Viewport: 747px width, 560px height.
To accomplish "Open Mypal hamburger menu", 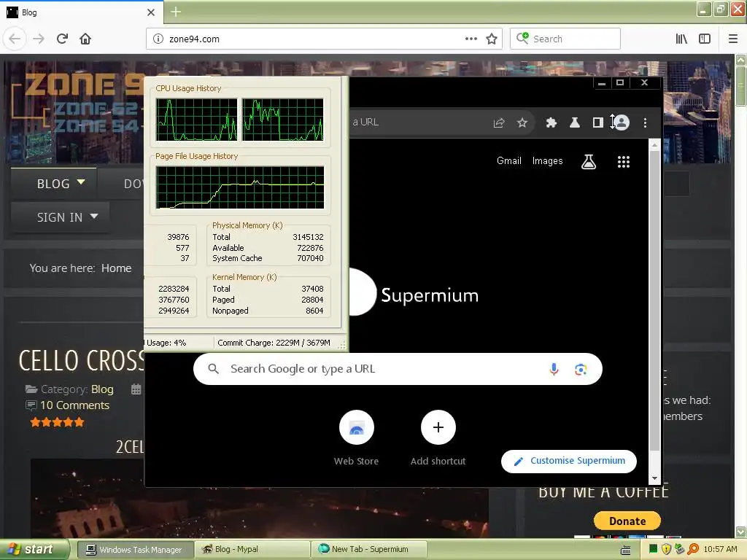I will click(732, 39).
